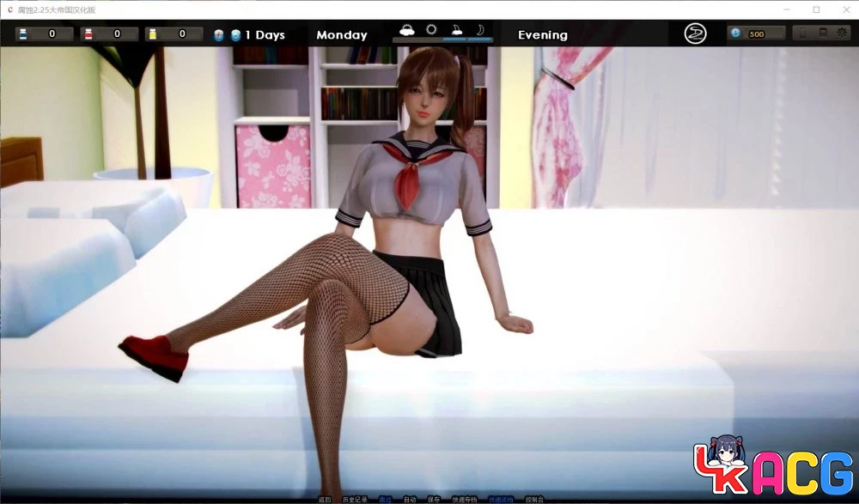
Task: Select the sun daytime icon
Action: pyautogui.click(x=431, y=29)
